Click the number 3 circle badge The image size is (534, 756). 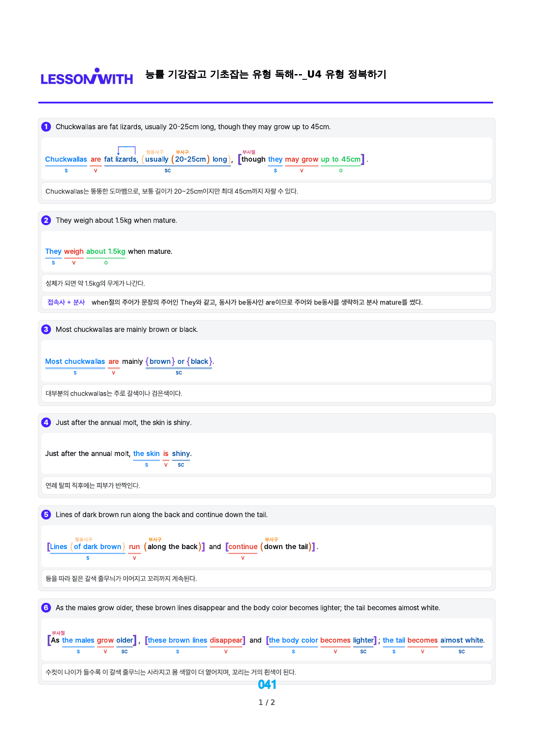pyautogui.click(x=46, y=329)
